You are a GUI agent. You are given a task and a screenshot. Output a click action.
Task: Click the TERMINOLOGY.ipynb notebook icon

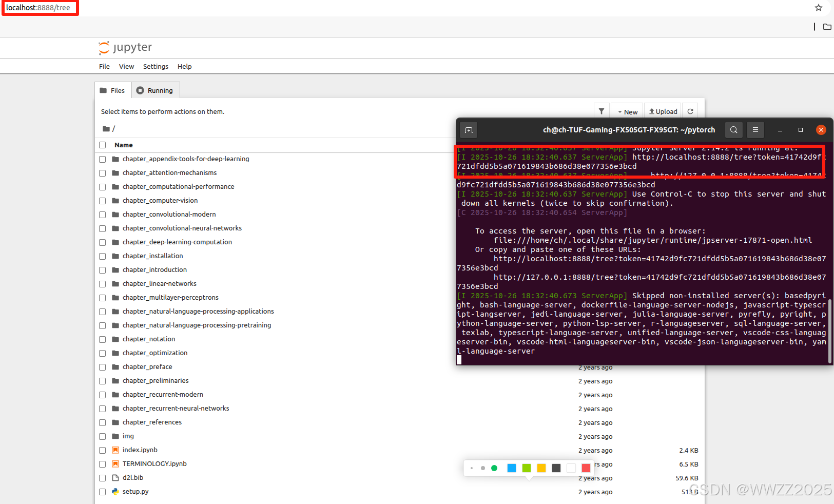tap(115, 464)
